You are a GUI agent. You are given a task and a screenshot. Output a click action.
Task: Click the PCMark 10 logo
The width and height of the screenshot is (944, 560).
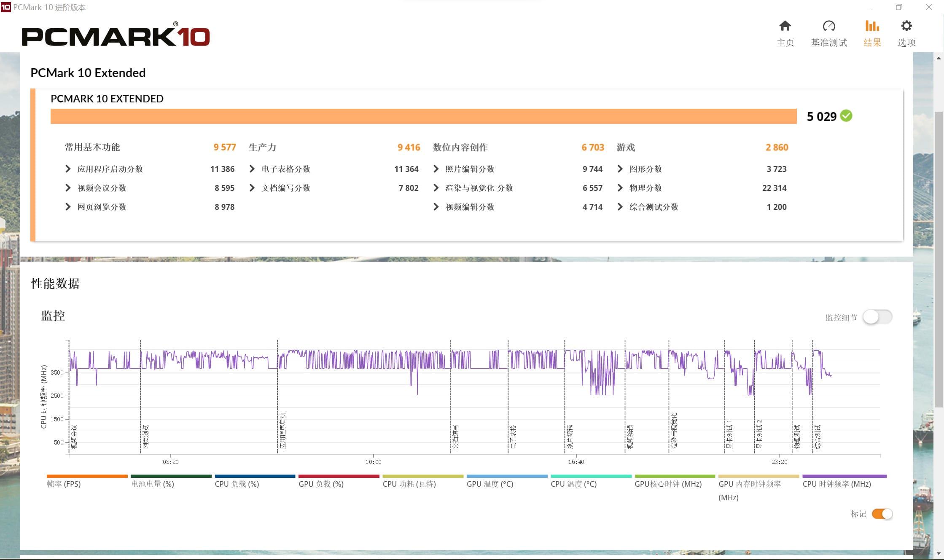116,35
